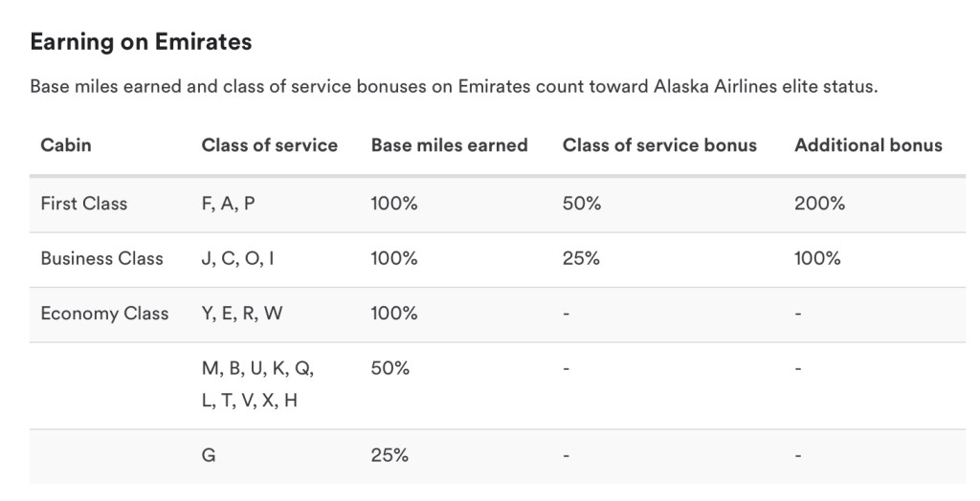
Task: Click the "Class of service bonus" column header
Action: coord(659,145)
